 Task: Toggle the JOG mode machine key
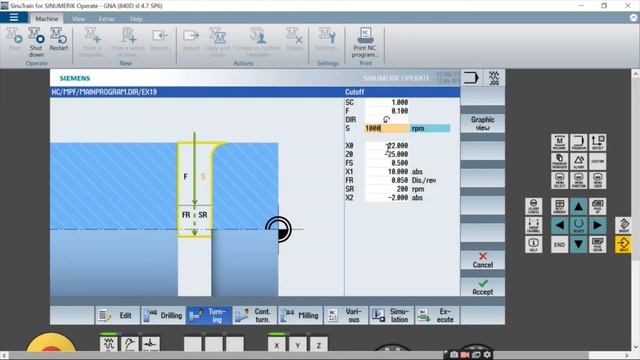pos(109,344)
